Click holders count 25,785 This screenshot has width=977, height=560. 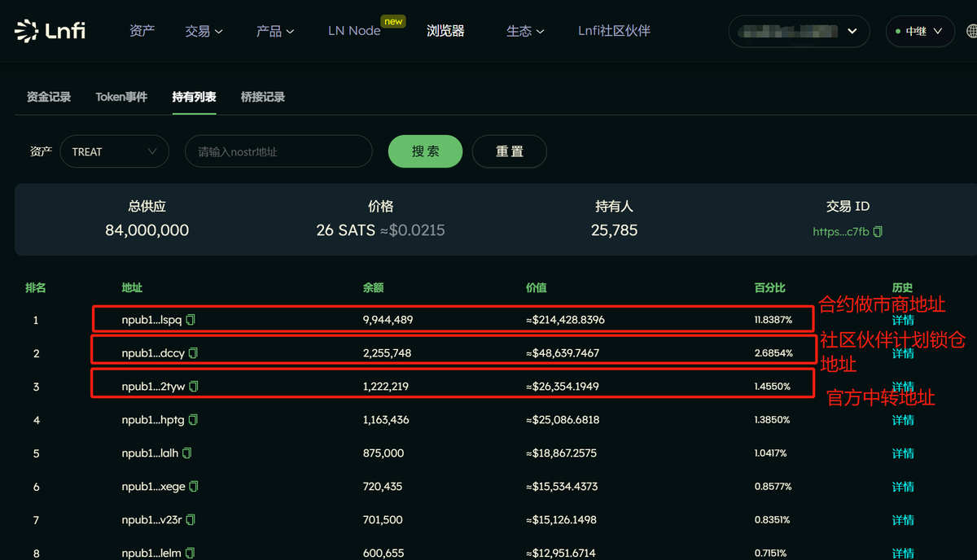pos(615,230)
